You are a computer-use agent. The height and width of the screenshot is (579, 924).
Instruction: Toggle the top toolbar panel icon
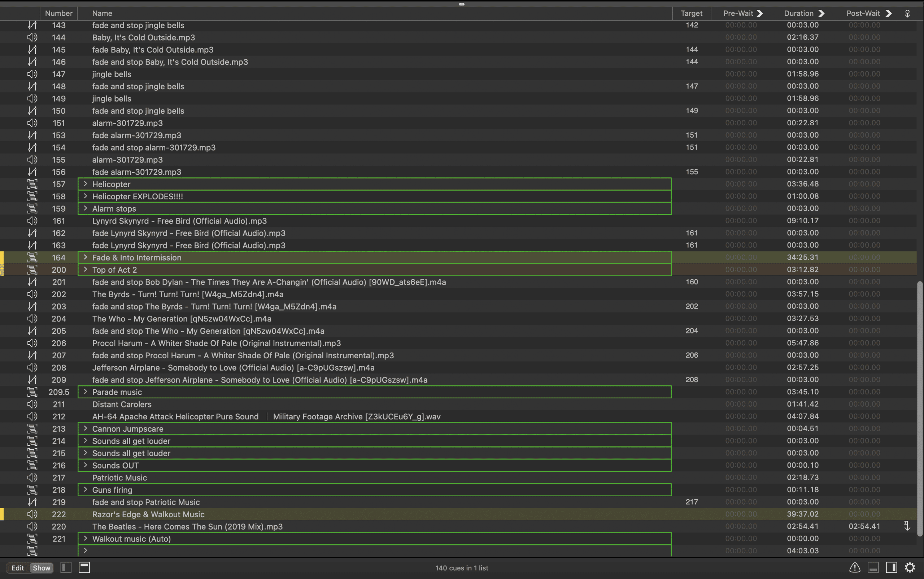coord(84,567)
